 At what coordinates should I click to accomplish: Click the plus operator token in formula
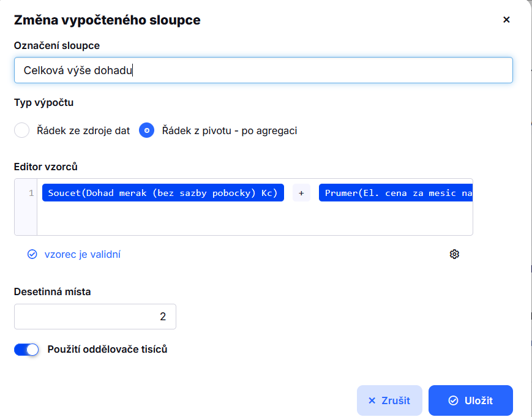pyautogui.click(x=301, y=193)
